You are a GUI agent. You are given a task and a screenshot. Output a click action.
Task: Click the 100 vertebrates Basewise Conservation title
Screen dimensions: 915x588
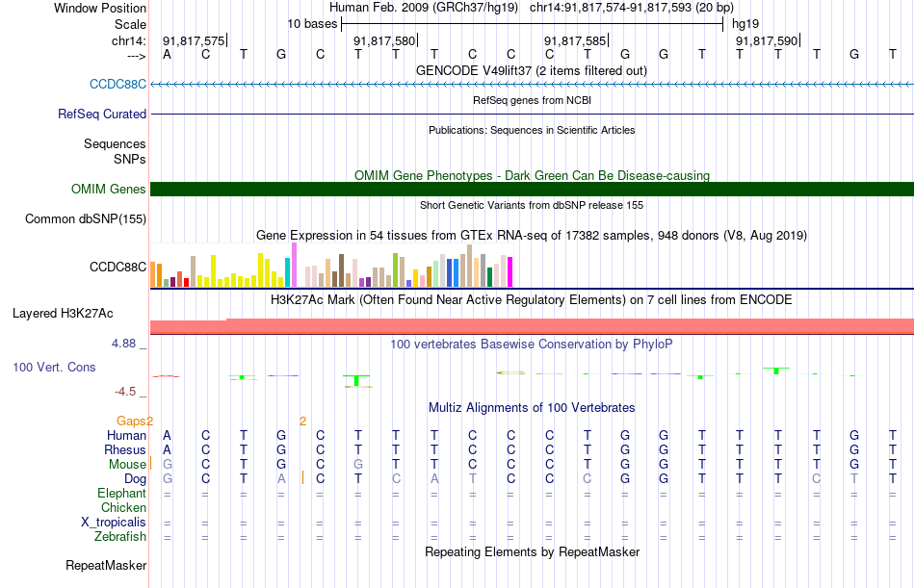[x=532, y=344]
